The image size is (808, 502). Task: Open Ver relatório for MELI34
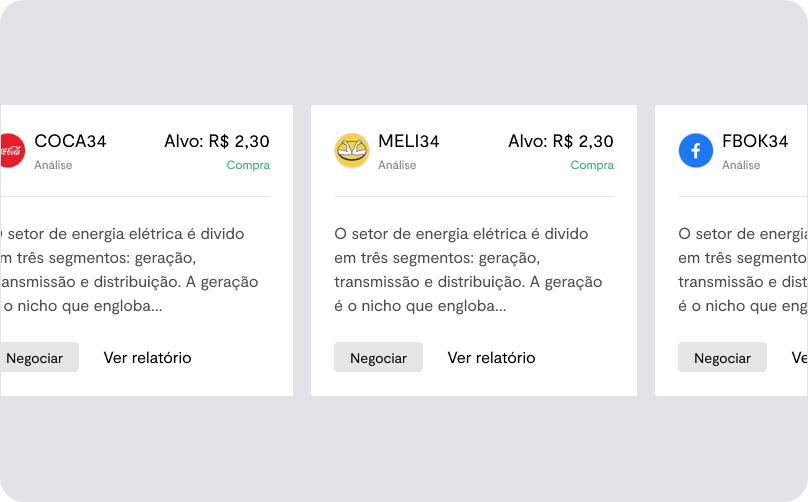tap(491, 358)
